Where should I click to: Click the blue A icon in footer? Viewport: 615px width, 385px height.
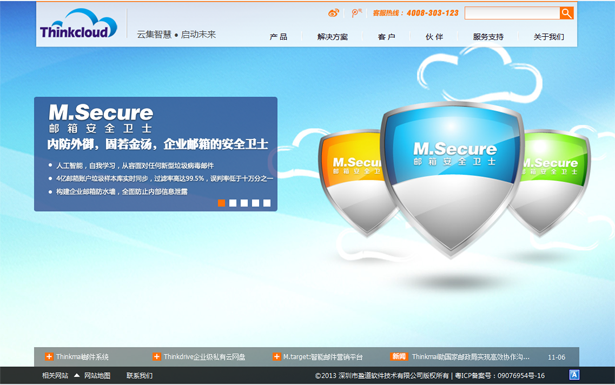click(574, 375)
